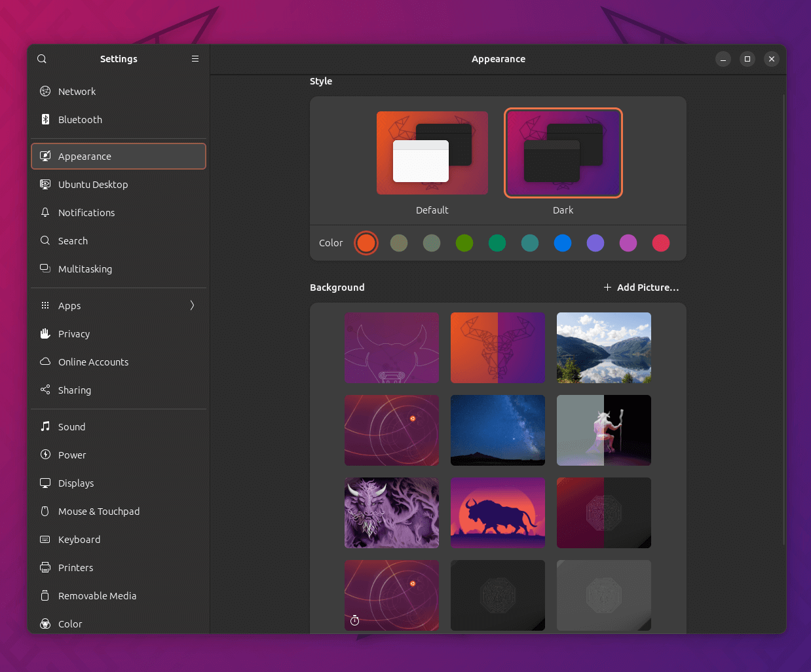Open the Displays monitor icon
The width and height of the screenshot is (811, 672).
[x=45, y=483]
